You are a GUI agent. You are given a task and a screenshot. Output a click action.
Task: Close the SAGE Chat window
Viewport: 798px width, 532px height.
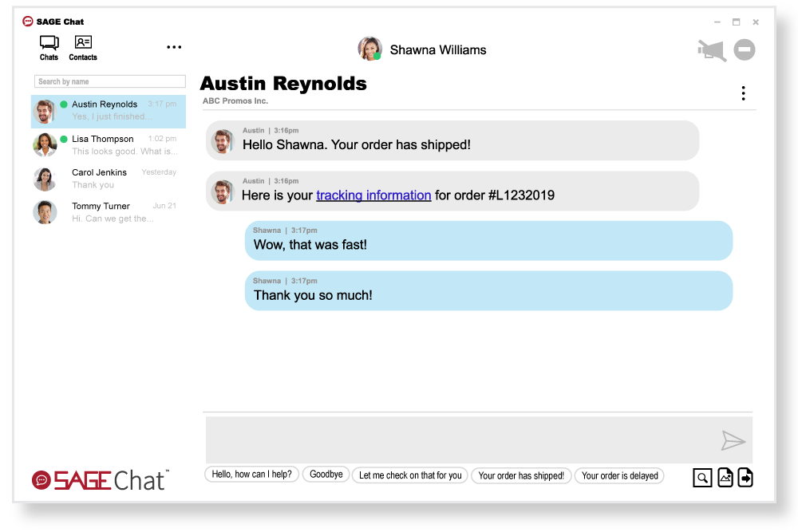756,22
